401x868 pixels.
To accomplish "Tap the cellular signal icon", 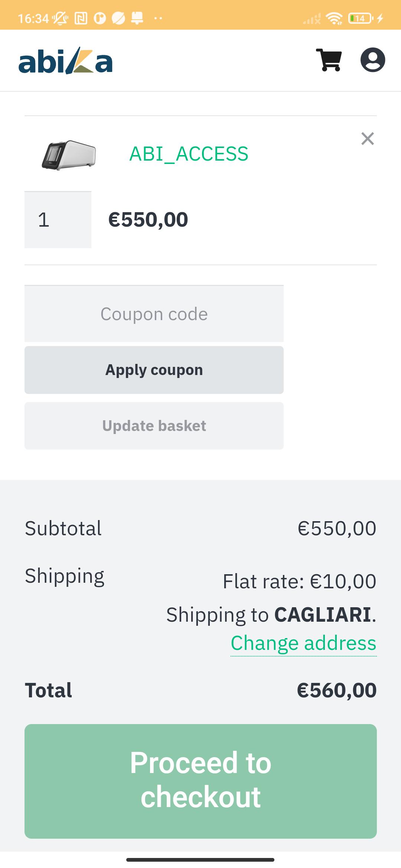I will (312, 19).
